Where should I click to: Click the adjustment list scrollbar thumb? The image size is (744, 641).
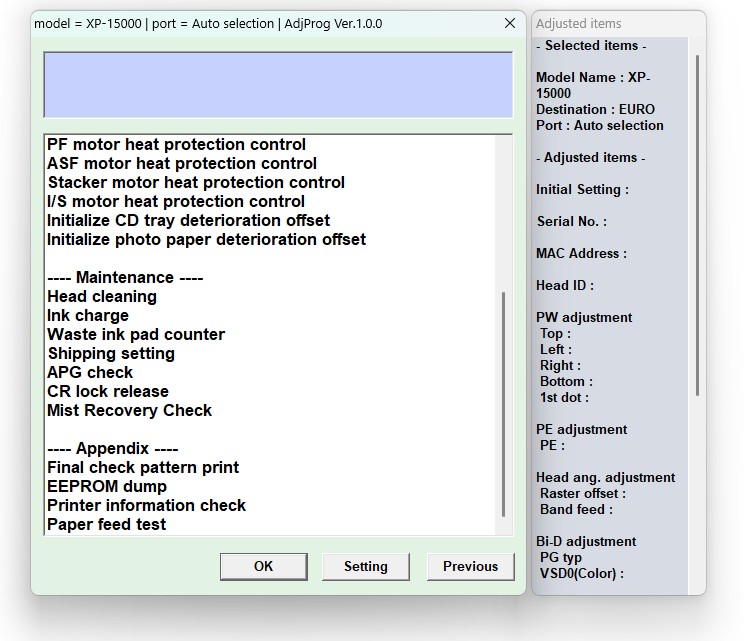pyautogui.click(x=503, y=404)
